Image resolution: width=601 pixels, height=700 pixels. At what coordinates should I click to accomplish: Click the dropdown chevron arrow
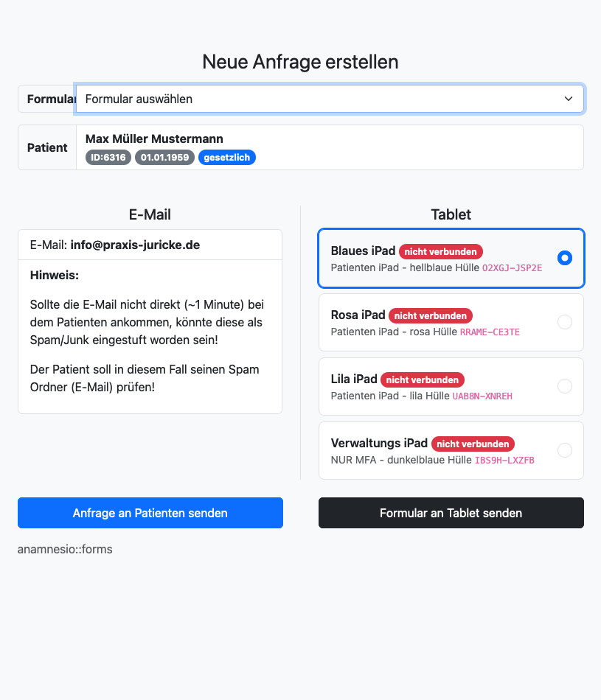(x=569, y=99)
